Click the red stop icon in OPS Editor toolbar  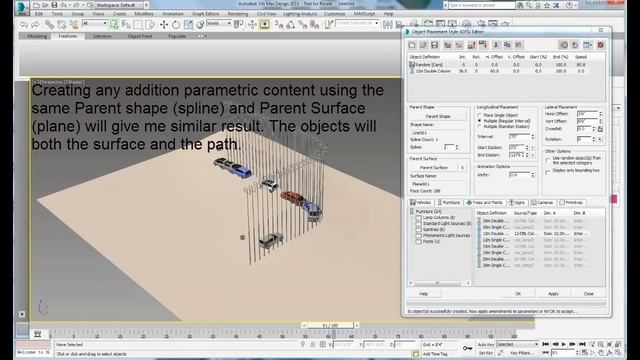pyautogui.click(x=600, y=45)
